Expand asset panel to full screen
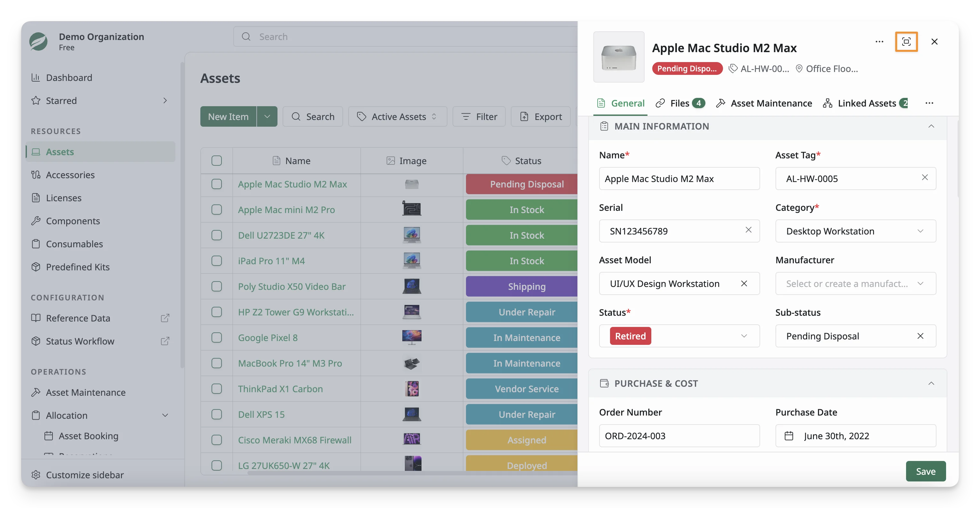The width and height of the screenshot is (980, 508). (906, 42)
